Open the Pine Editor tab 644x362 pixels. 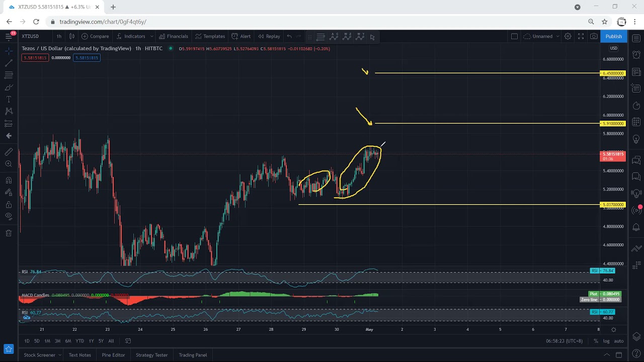coord(113,355)
